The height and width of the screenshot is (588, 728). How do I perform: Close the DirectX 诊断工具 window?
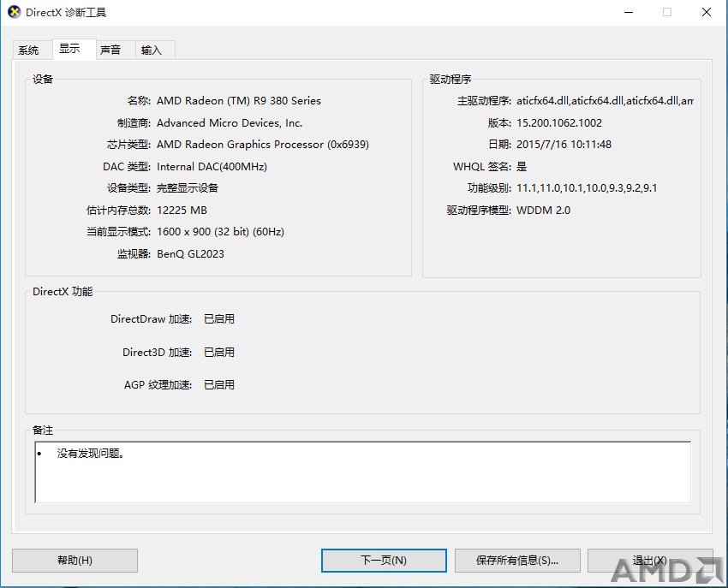coord(707,13)
